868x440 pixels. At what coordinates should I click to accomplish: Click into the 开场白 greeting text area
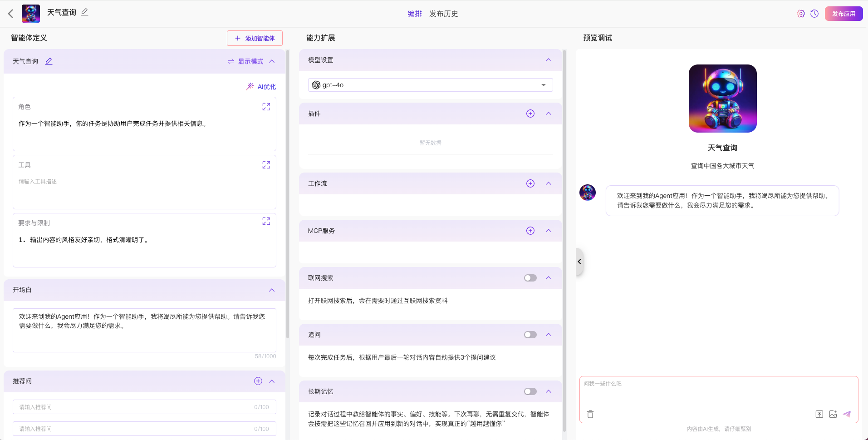pos(144,330)
